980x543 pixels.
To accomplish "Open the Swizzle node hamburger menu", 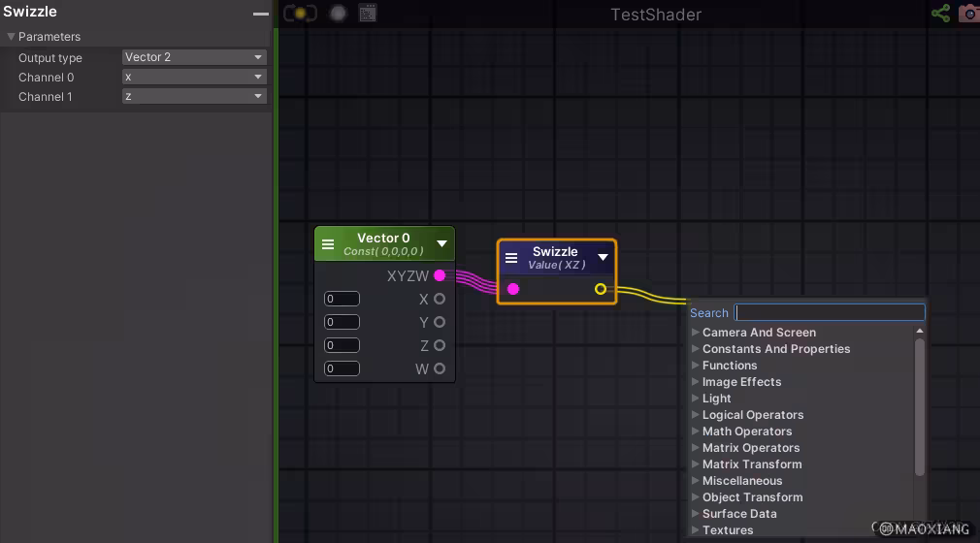I will (511, 258).
